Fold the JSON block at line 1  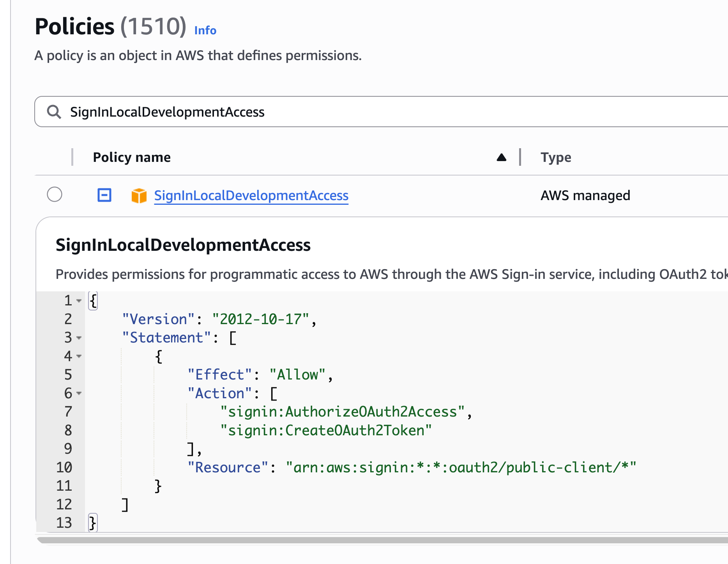(79, 301)
